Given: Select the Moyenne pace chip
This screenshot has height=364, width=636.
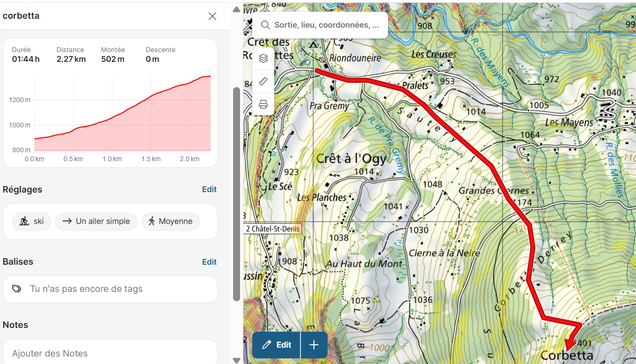Looking at the screenshot, I should click(171, 221).
